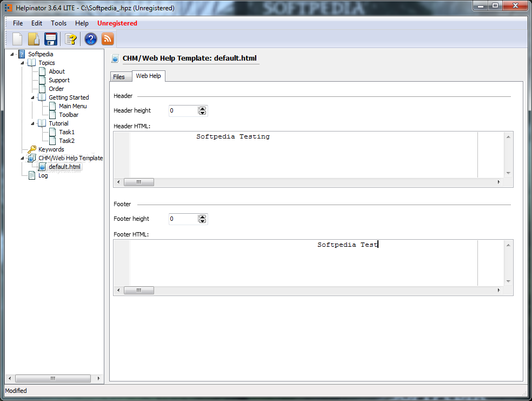The image size is (532, 401).
Task: Click the Getting Started book icon
Action: 42,97
